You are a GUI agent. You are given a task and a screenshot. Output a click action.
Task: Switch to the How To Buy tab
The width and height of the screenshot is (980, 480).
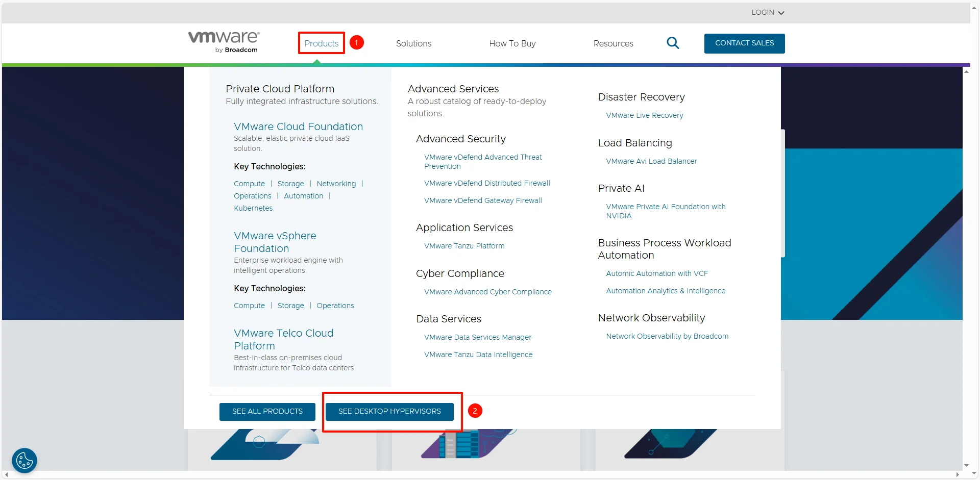[512, 43]
